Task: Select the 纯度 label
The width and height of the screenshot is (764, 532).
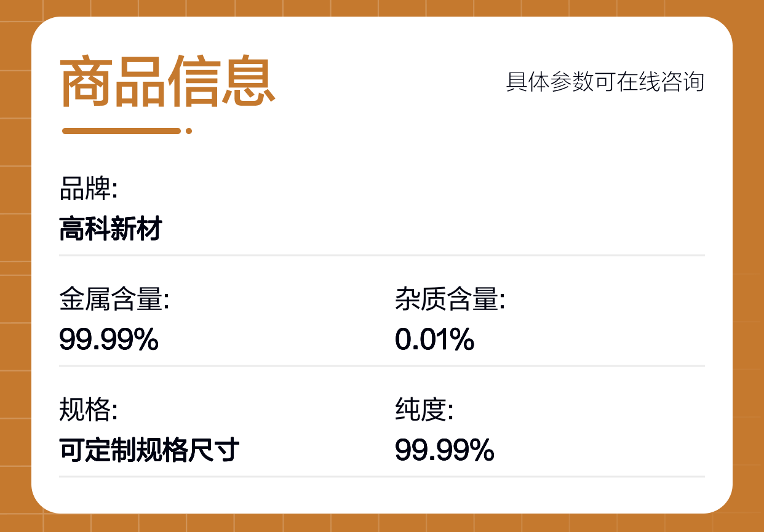Action: pyautogui.click(x=424, y=411)
